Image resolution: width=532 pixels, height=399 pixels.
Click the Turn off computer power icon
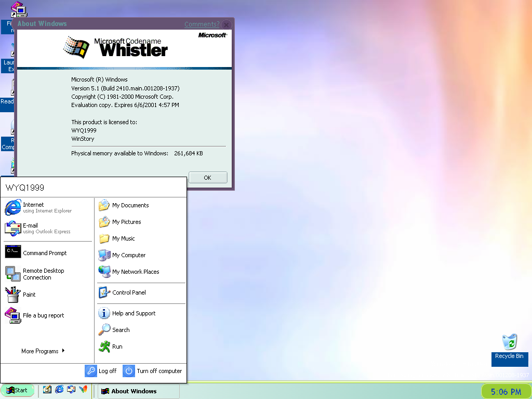coord(129,371)
